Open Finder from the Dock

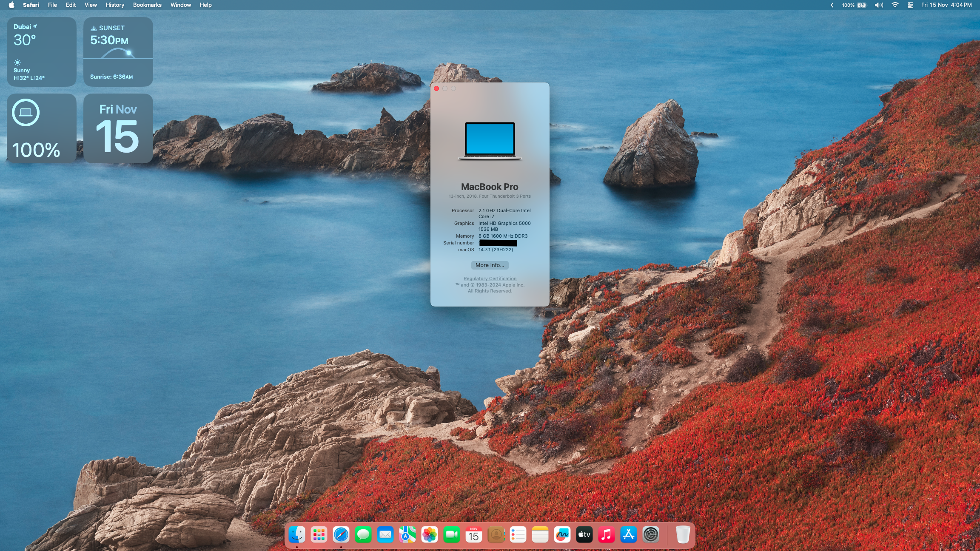(297, 534)
